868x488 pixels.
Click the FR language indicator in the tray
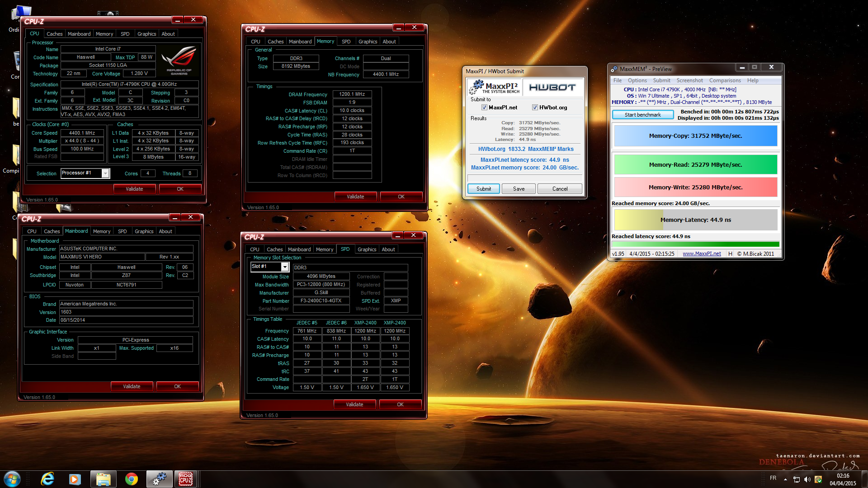[x=773, y=478]
